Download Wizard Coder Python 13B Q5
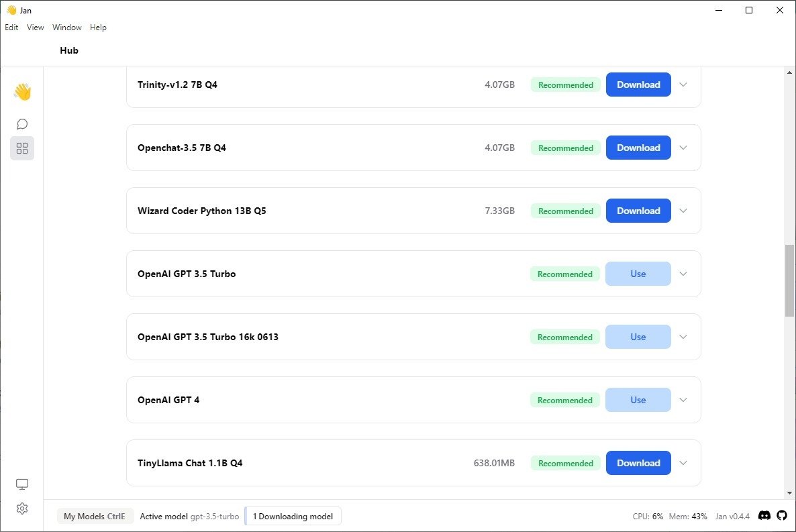This screenshot has width=796, height=532. point(638,211)
